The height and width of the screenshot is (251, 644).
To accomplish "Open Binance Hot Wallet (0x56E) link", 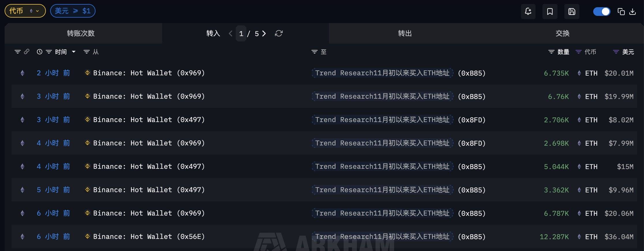I will click(149, 237).
